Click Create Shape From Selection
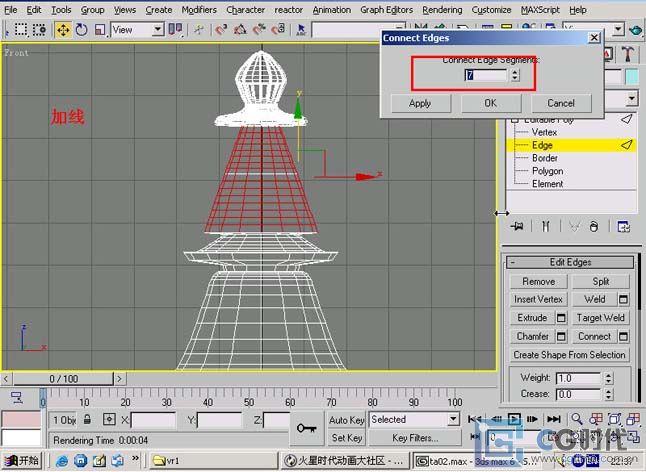The width and height of the screenshot is (646, 472). [569, 355]
